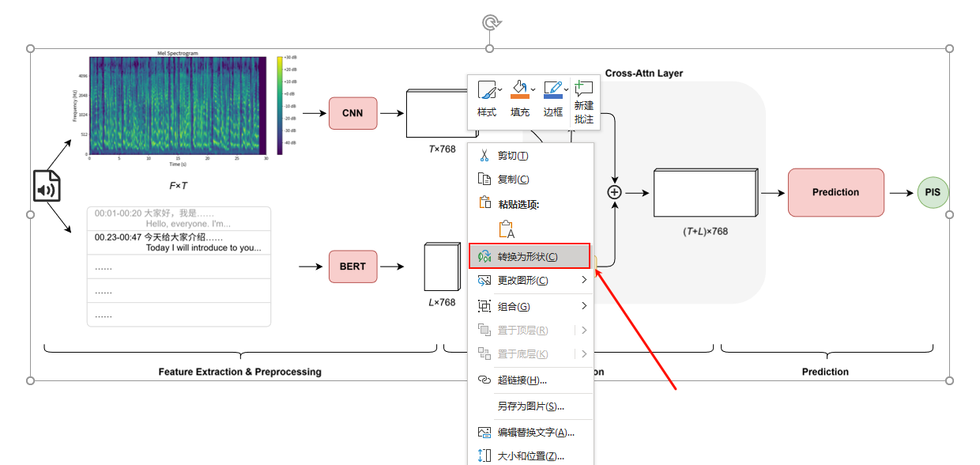980x465 pixels.
Task: Expand the 填充 color dropdown arrow
Action: click(533, 89)
